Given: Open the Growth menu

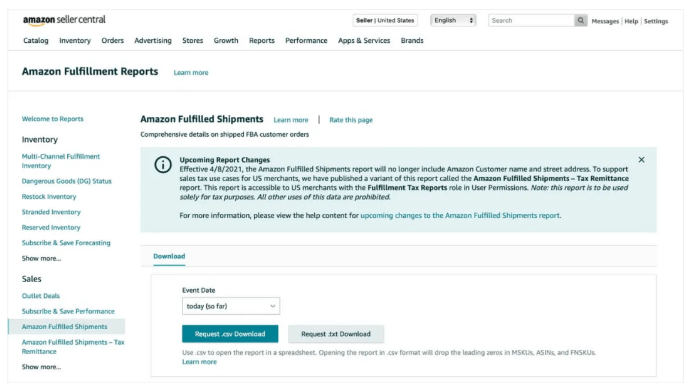Looking at the screenshot, I should [x=226, y=41].
